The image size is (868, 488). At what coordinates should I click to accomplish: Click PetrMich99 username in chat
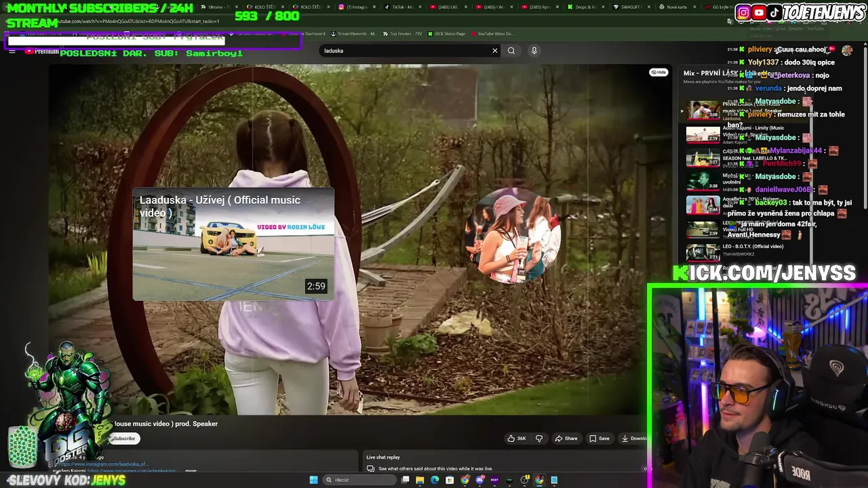tap(782, 164)
